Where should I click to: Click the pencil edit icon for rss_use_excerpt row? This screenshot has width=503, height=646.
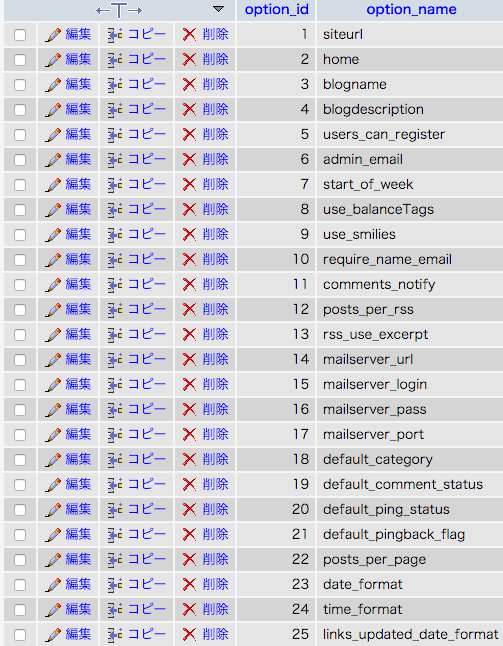click(53, 335)
